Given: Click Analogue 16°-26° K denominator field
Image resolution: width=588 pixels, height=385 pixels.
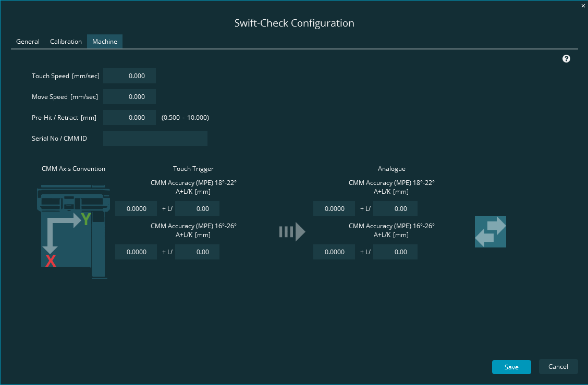Looking at the screenshot, I should [395, 252].
